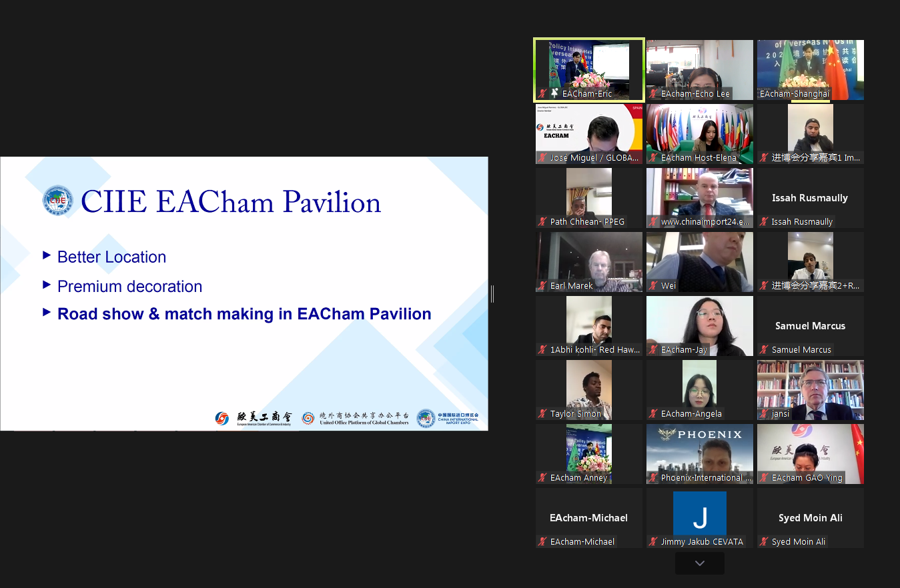This screenshot has height=588, width=900.
Task: Expand more participants with the down chevron
Action: (699, 563)
